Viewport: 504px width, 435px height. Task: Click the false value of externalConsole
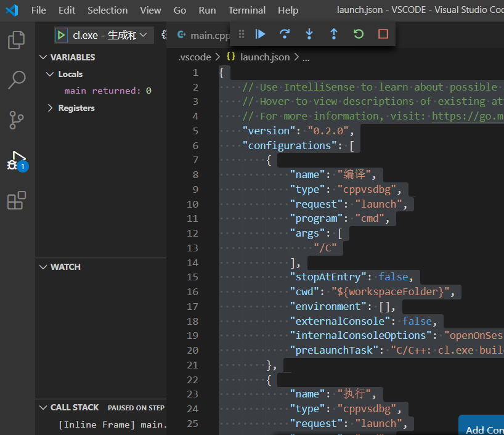point(417,321)
